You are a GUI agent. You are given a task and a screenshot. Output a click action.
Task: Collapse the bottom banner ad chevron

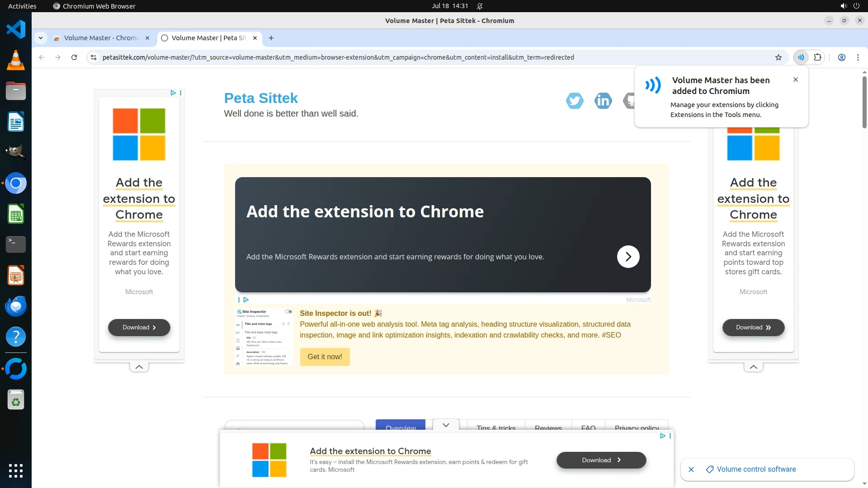(x=446, y=425)
